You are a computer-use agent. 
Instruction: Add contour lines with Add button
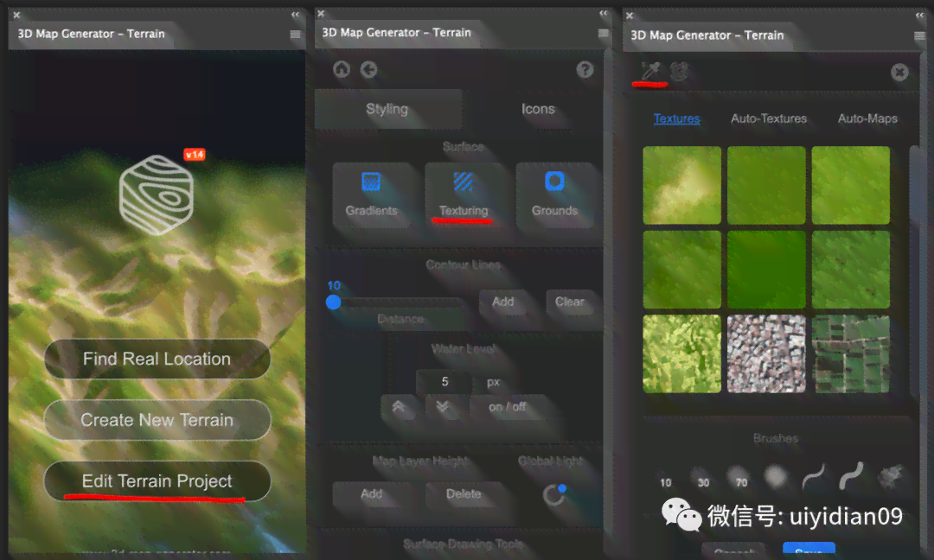coord(502,302)
